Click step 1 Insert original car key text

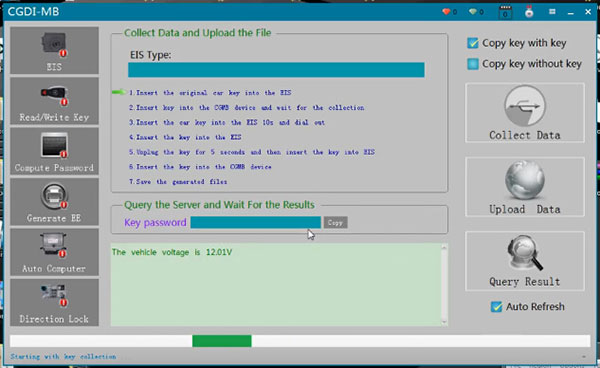[x=210, y=93]
